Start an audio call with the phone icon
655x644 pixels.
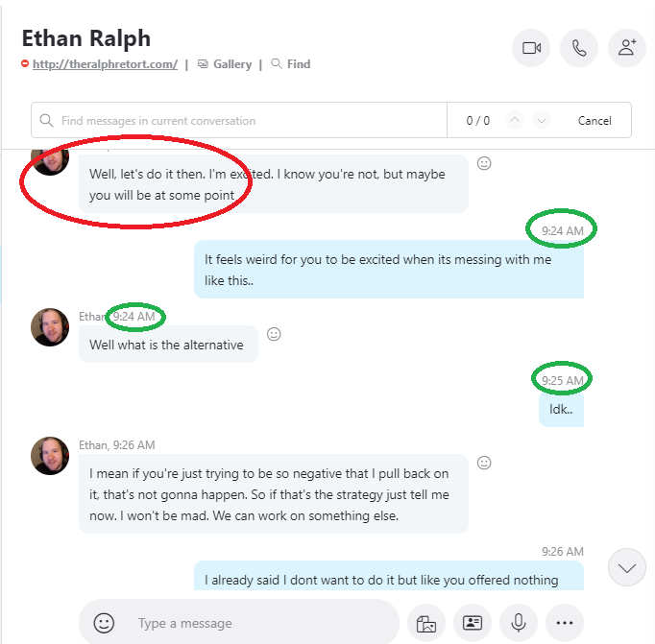[579, 48]
